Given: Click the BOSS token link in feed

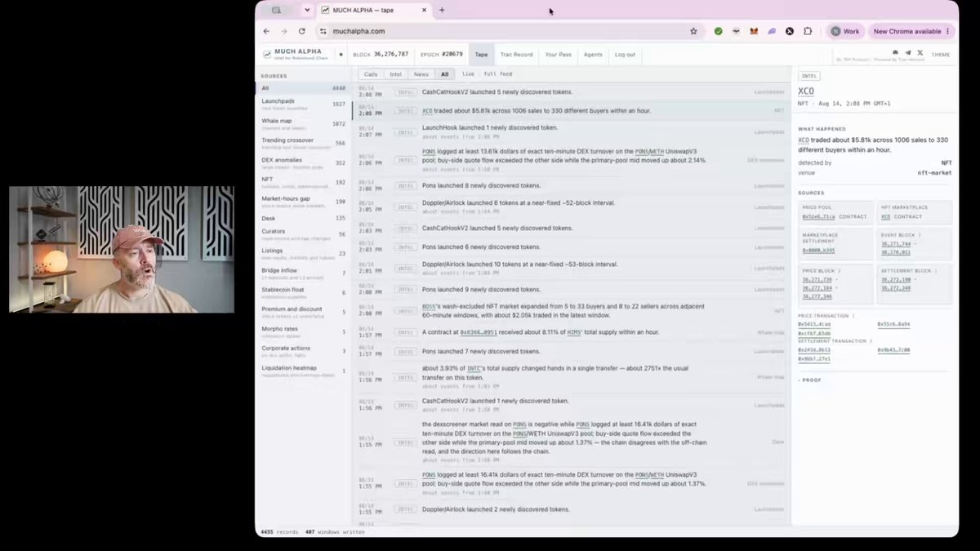Looking at the screenshot, I should coord(430,306).
